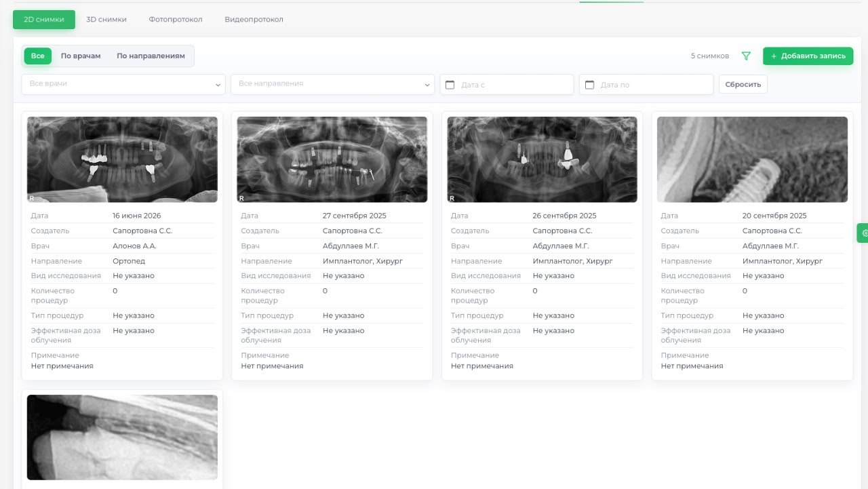Open the 3D снимки tab
868x489 pixels.
point(106,20)
